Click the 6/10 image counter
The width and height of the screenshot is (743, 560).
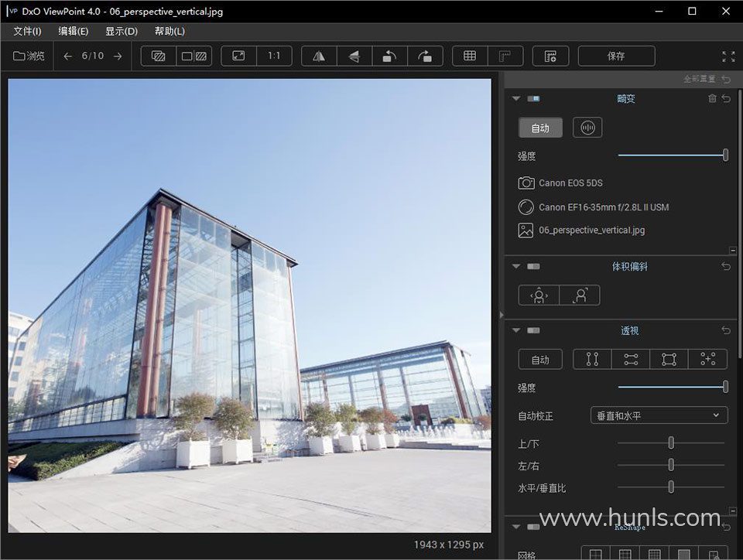[92, 56]
